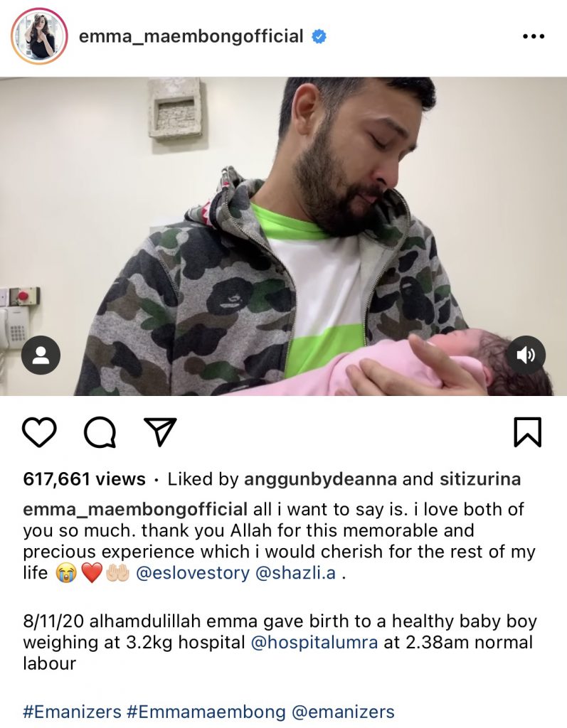Open the emma_maembongofficial username in the header

(x=191, y=36)
